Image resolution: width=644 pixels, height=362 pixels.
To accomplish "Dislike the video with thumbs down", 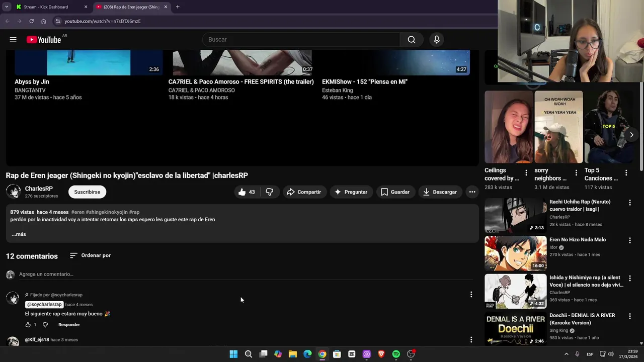I will pyautogui.click(x=270, y=192).
